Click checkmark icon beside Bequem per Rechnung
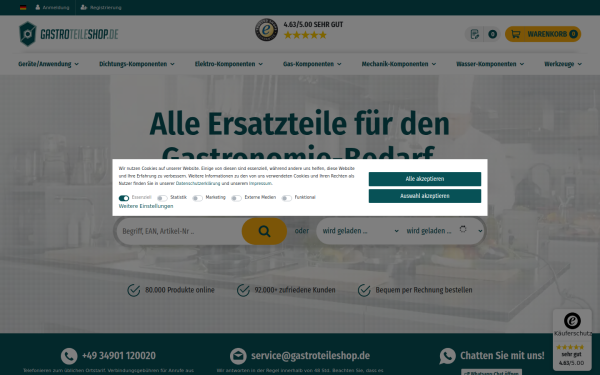This screenshot has width=600, height=375. click(364, 290)
